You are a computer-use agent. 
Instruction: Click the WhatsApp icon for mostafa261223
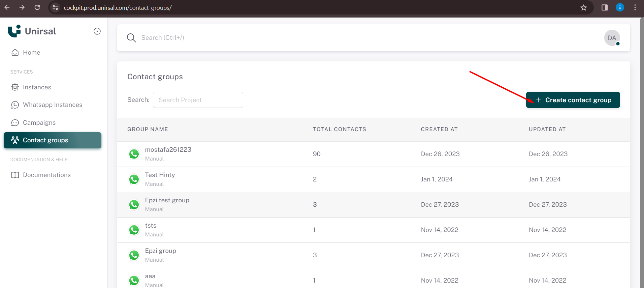pos(134,154)
